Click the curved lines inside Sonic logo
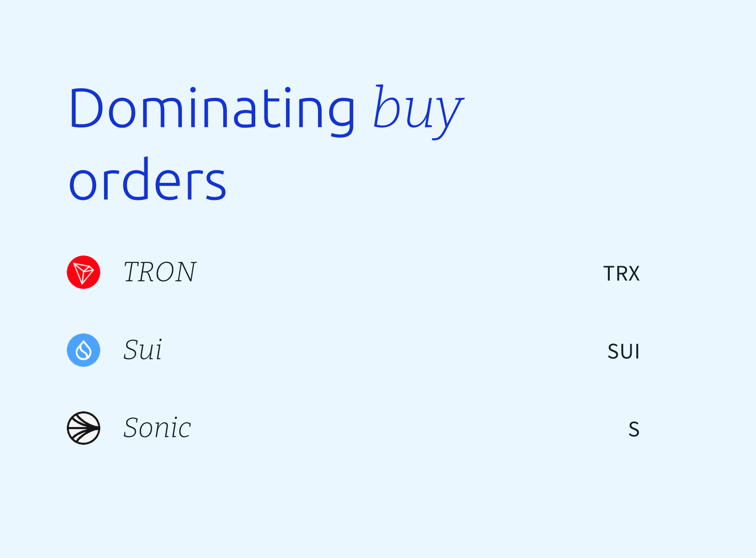Viewport: 756px width, 558px height. click(84, 428)
